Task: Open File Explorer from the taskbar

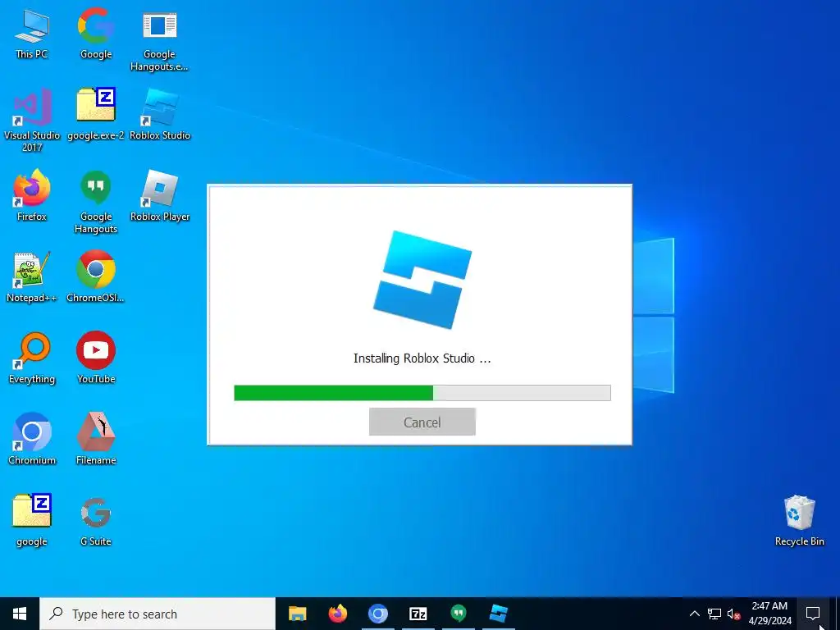Action: 297,614
